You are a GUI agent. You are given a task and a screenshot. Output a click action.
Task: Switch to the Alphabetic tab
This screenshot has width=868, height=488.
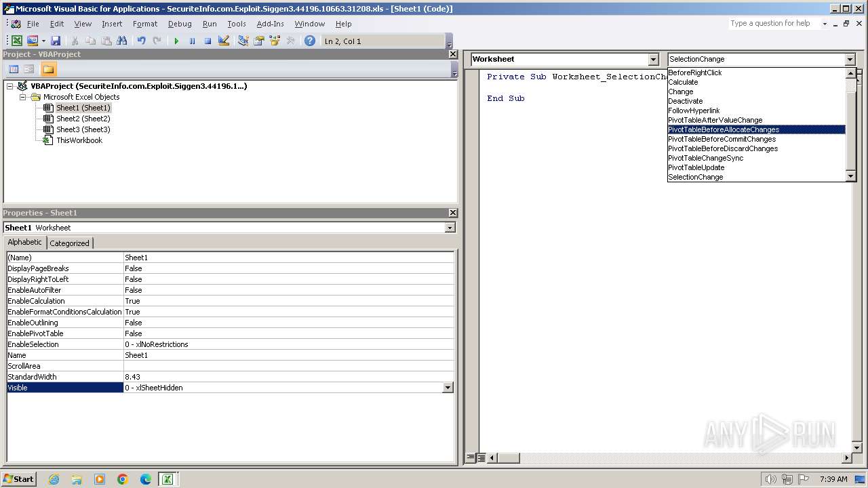[x=24, y=242]
